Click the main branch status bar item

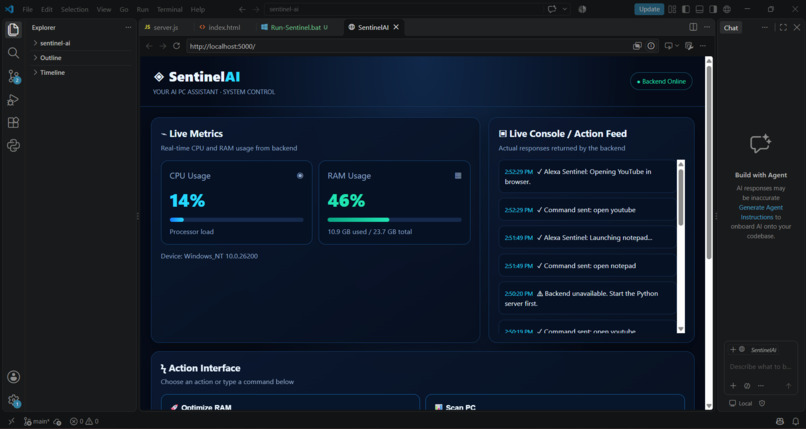click(36, 421)
